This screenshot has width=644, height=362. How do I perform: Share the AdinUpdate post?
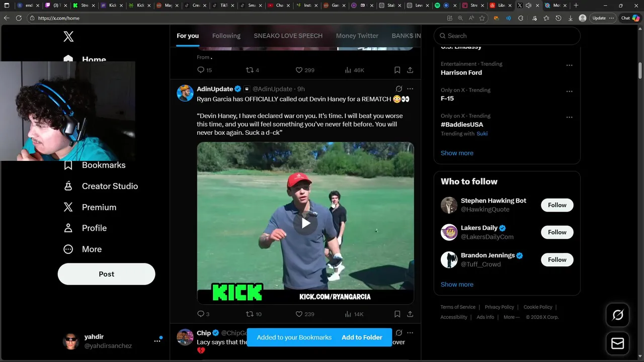(x=410, y=314)
